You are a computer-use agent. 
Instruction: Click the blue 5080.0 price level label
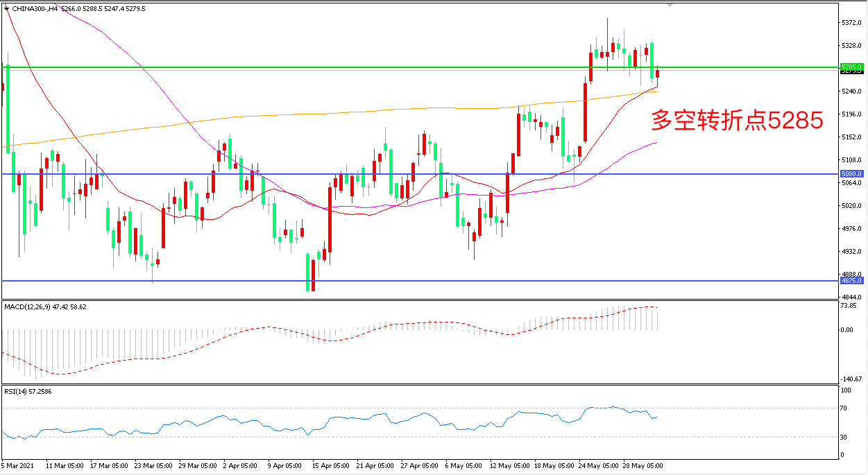(x=851, y=173)
